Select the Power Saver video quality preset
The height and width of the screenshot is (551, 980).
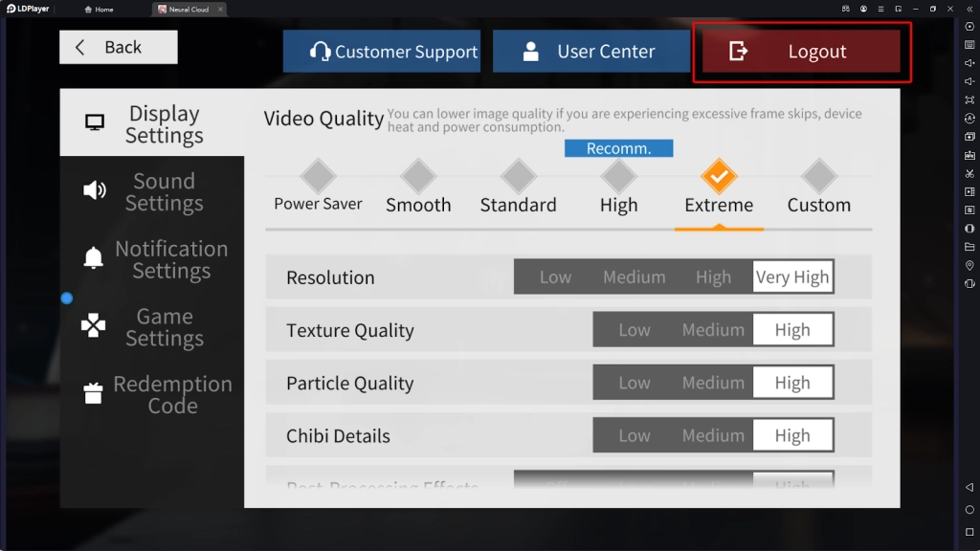318,188
